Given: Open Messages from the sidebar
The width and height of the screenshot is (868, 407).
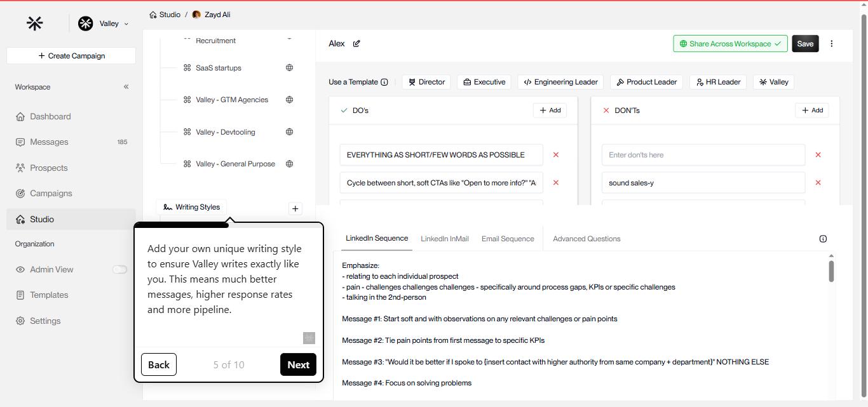Looking at the screenshot, I should (50, 142).
